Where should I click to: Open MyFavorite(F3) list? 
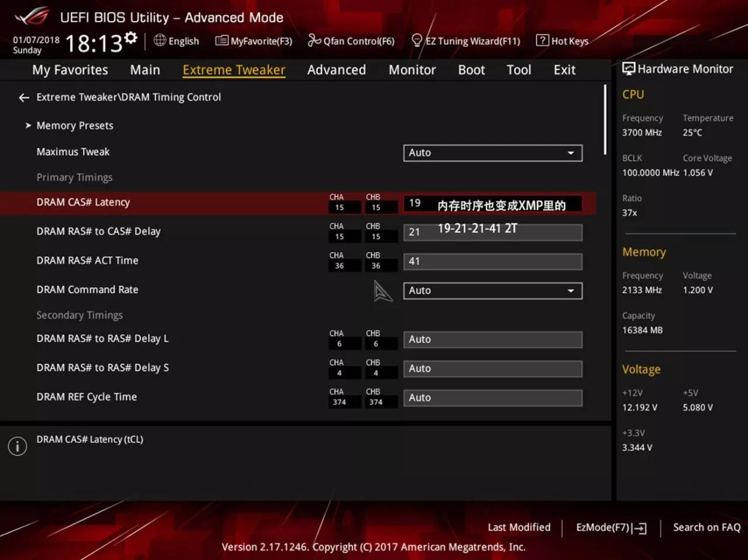tap(254, 41)
